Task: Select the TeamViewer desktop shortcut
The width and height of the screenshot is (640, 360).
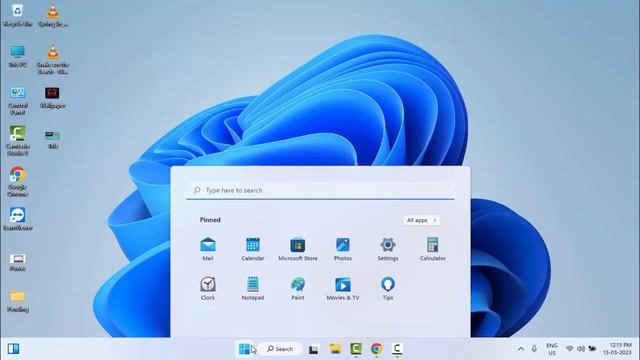Action: 18,219
